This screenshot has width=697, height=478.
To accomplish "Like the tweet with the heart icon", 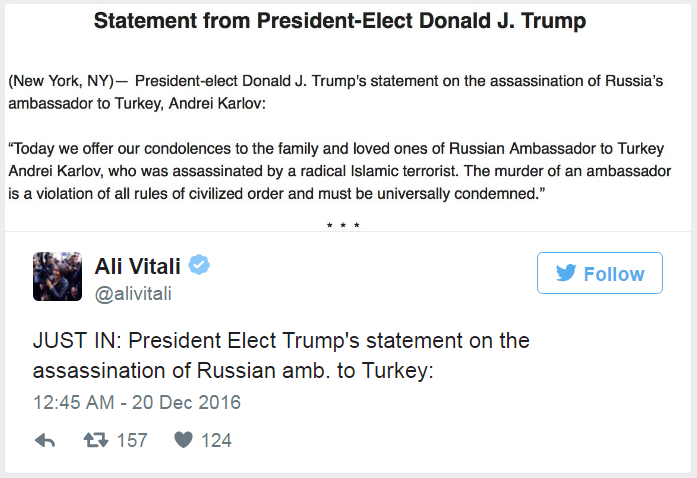I will pos(182,440).
